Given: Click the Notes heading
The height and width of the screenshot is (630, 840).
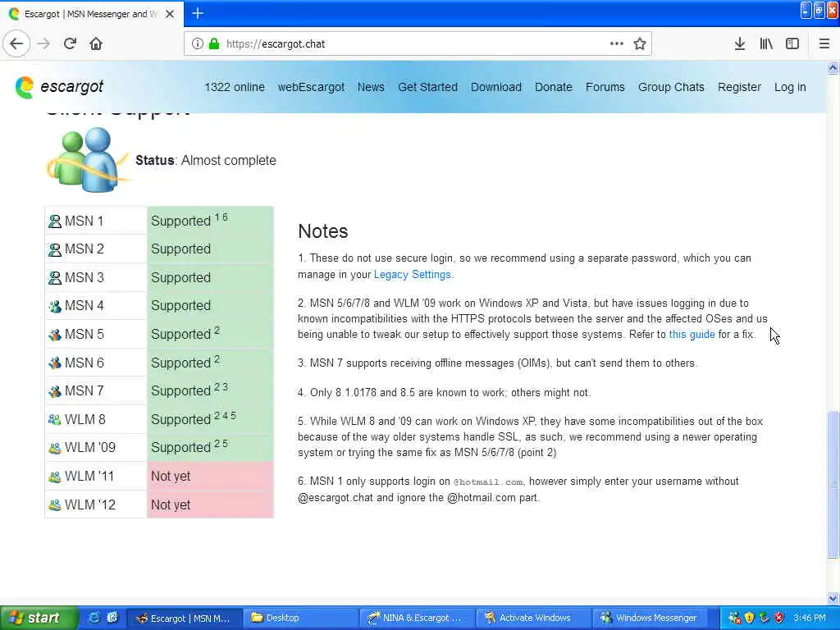Looking at the screenshot, I should pos(322,231).
